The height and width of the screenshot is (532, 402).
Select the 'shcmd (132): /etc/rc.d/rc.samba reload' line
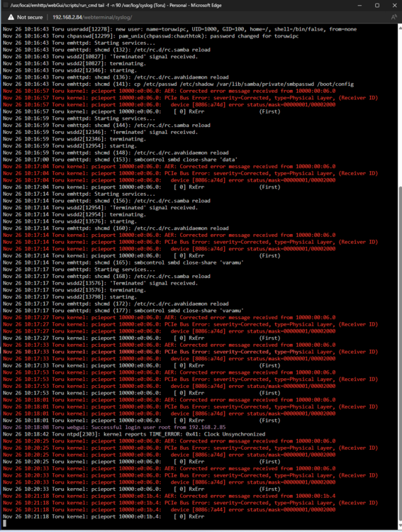pos(106,50)
